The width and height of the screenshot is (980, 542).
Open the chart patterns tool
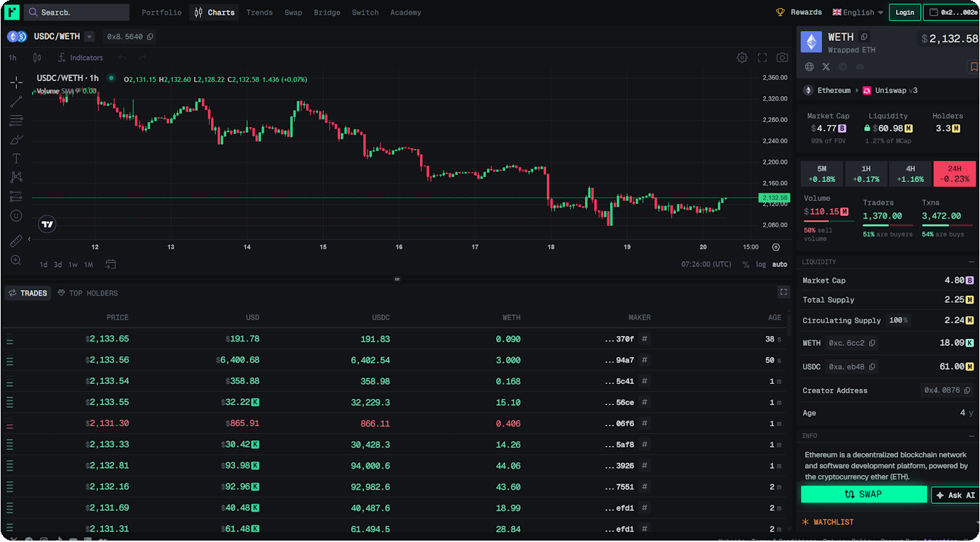[x=16, y=177]
